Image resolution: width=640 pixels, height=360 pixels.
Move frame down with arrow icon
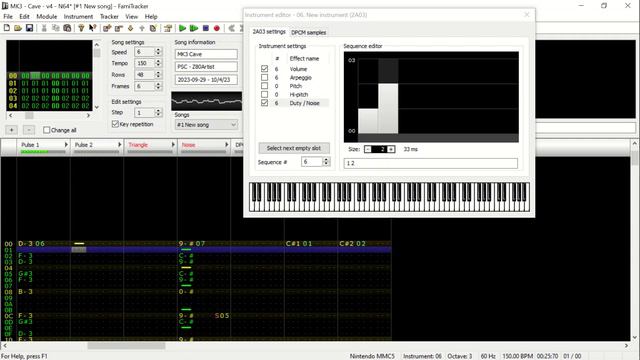[131, 28]
